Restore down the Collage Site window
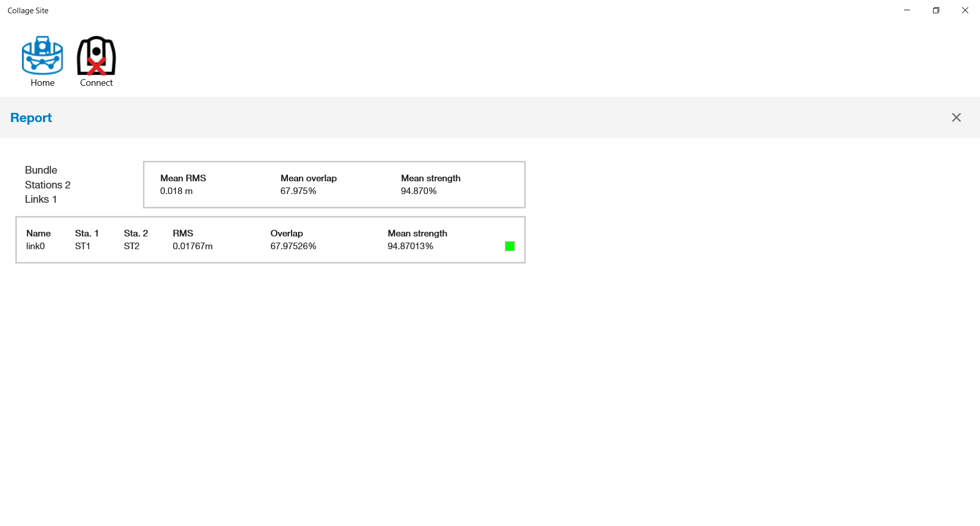 936,10
